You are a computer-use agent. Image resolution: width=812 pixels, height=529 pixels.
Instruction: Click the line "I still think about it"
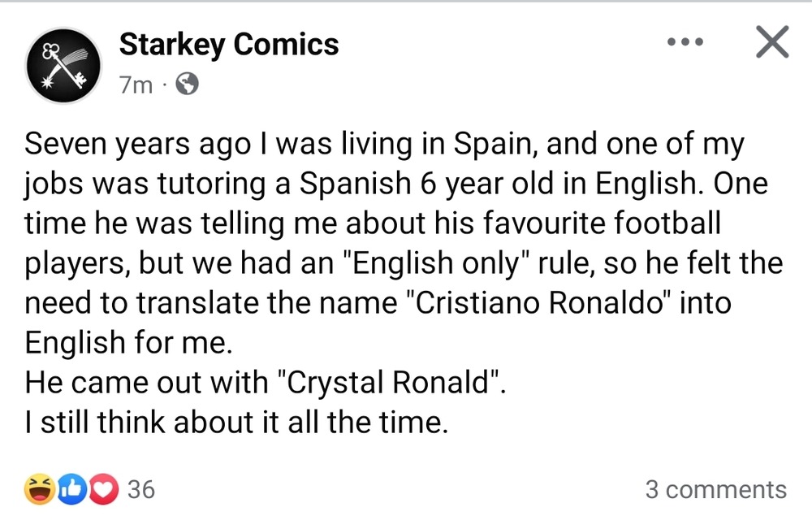(x=153, y=423)
